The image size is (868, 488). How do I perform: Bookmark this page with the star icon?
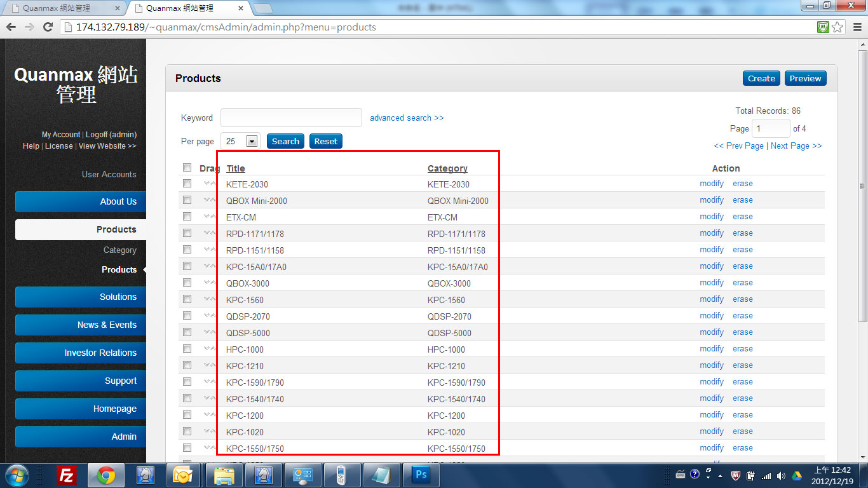point(837,27)
